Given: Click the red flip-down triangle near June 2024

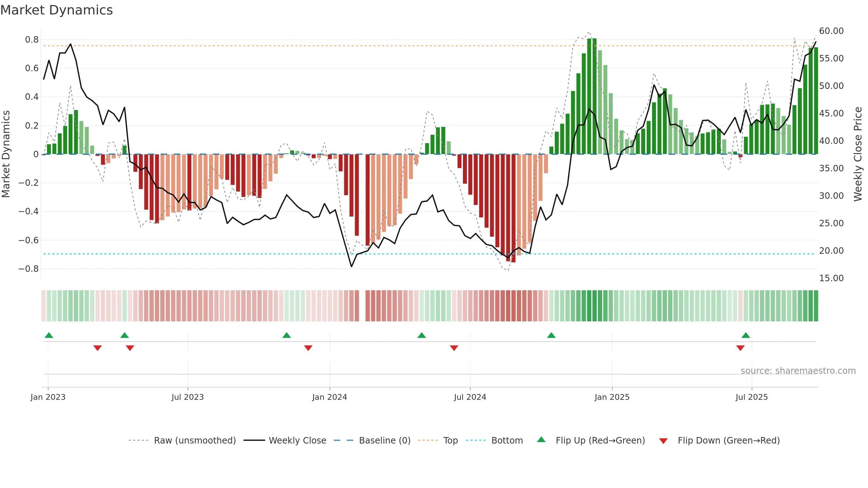Looking at the screenshot, I should tap(454, 348).
